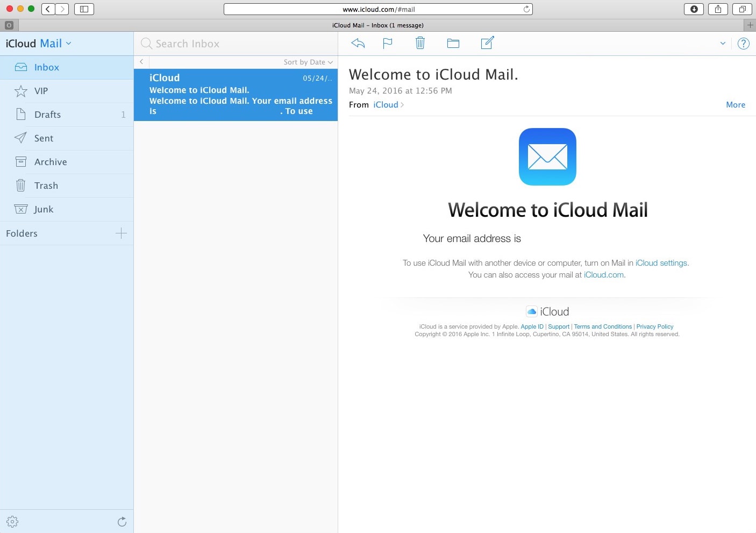Compose a new message icon
This screenshot has height=533, width=756.
click(487, 43)
